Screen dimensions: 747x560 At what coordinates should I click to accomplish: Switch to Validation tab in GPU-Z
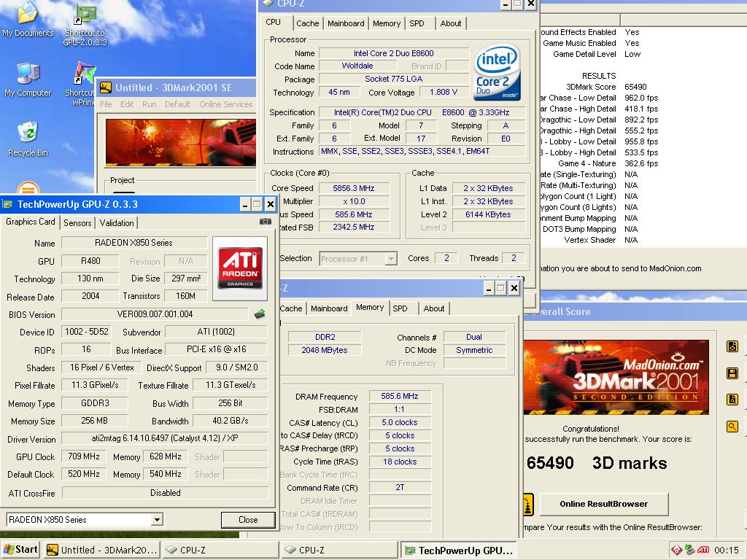[x=117, y=223]
